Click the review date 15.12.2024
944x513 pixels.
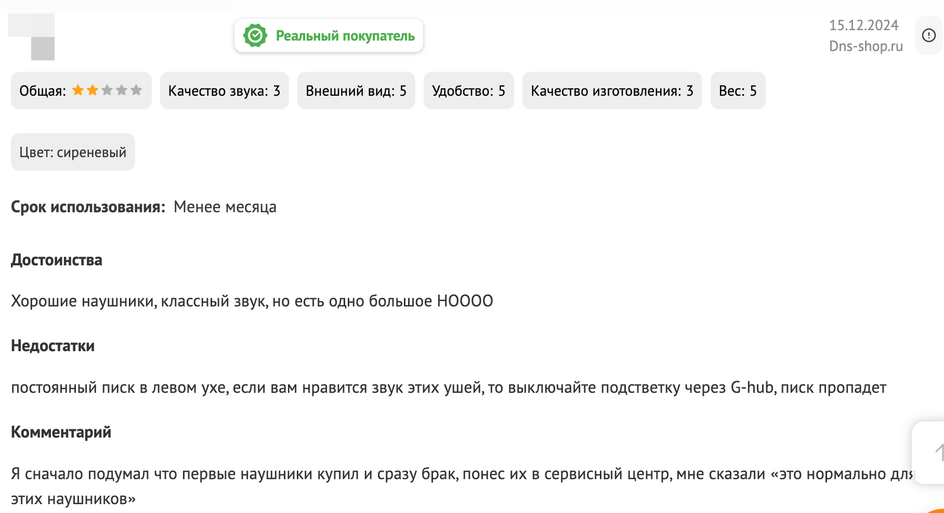[863, 25]
